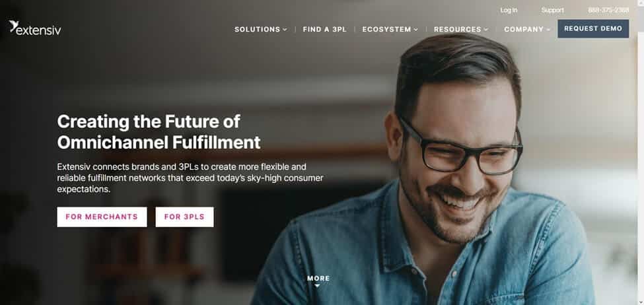Click the down arrow below MORE

[x=317, y=286]
